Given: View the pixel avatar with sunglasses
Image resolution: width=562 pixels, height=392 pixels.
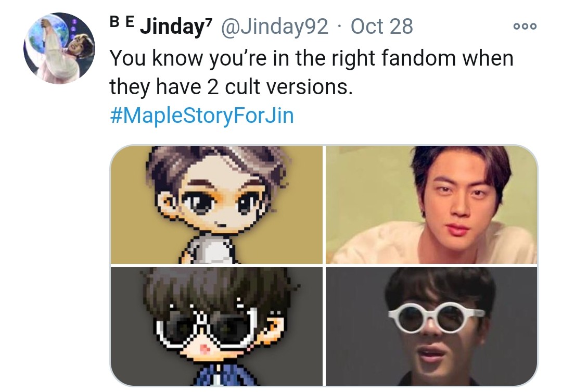Looking at the screenshot, I should (x=216, y=326).
